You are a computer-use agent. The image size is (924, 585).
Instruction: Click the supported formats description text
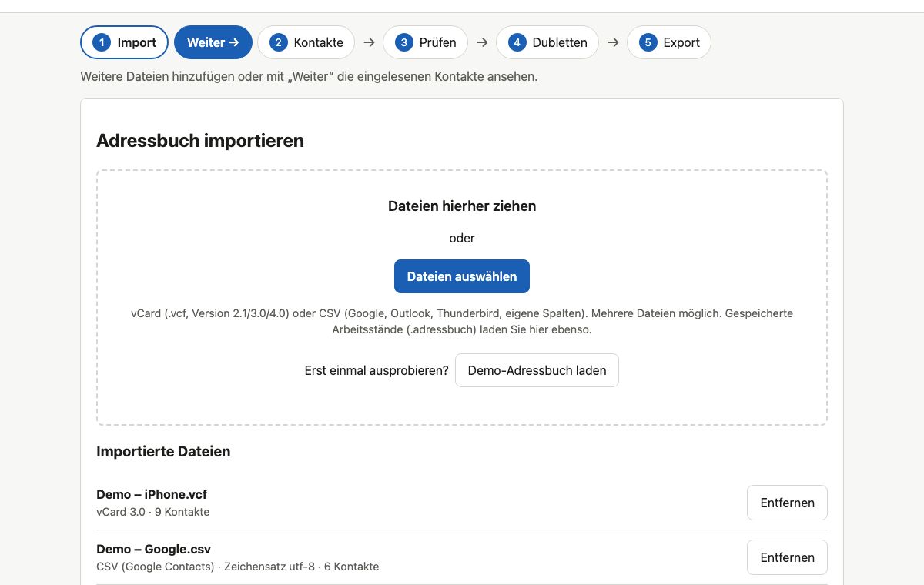462,322
